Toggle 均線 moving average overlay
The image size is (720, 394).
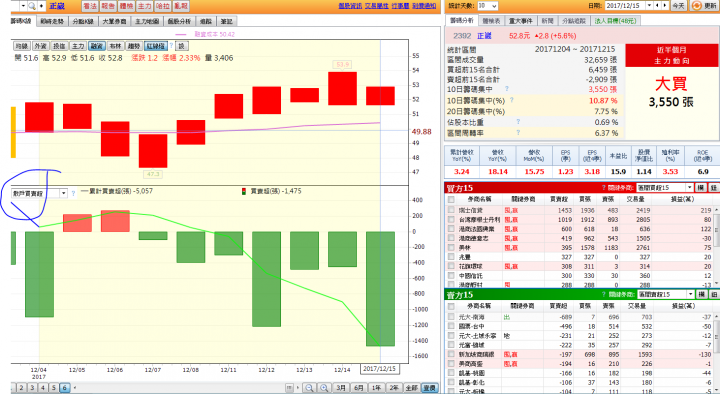point(22,46)
